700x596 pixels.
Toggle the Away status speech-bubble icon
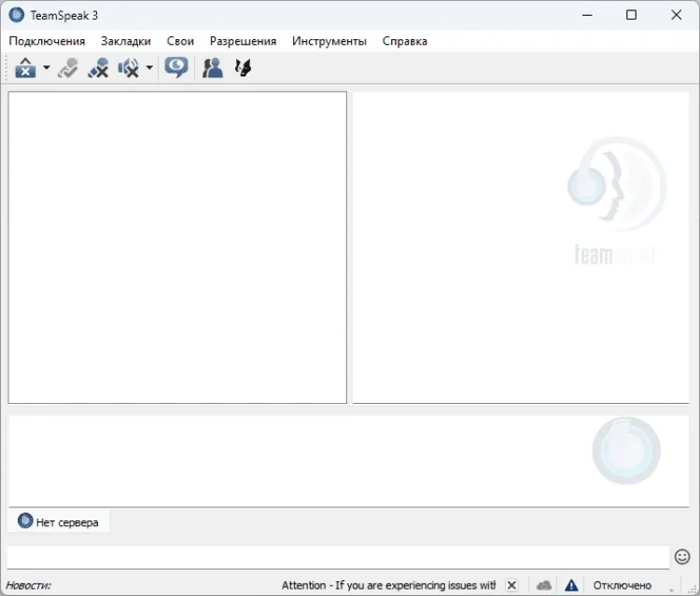(176, 68)
